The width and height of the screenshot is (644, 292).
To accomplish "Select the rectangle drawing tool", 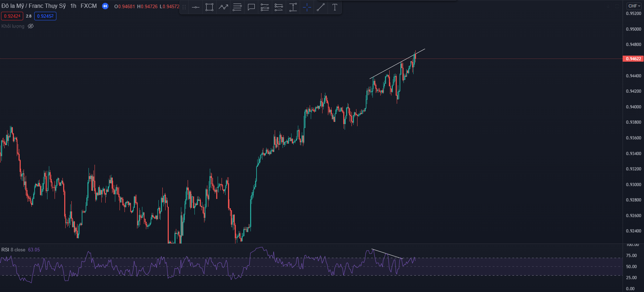I will pos(209,7).
